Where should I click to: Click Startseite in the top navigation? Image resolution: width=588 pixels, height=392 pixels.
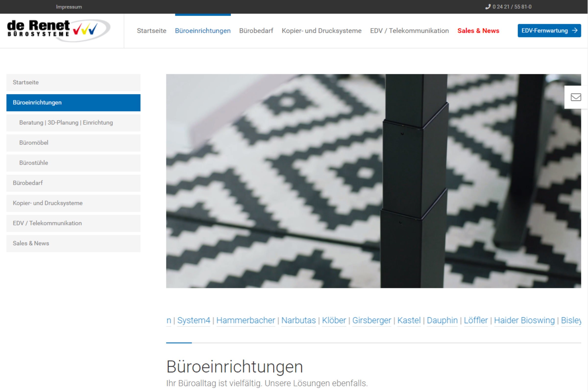click(x=151, y=31)
